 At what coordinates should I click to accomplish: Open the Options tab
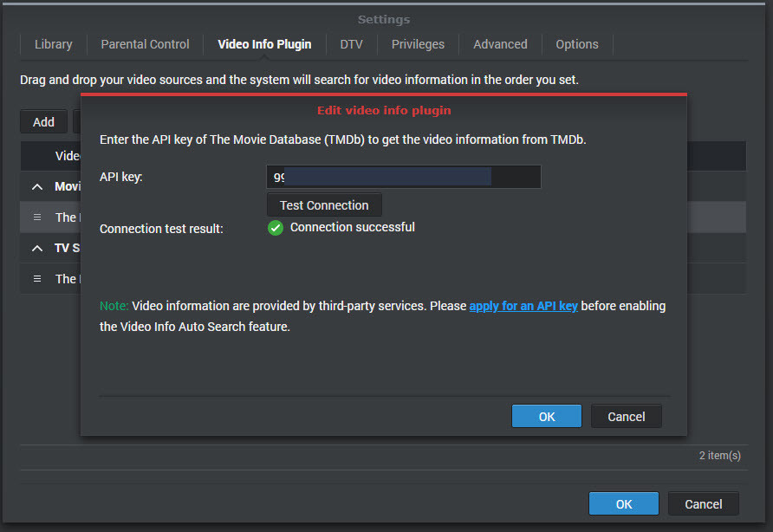click(x=576, y=44)
